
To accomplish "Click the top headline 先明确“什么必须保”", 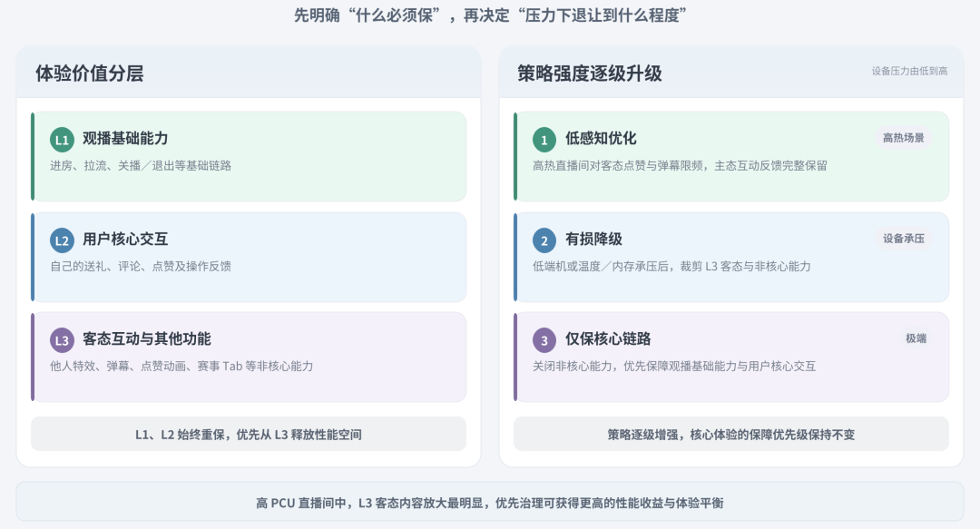I will 490,15.
